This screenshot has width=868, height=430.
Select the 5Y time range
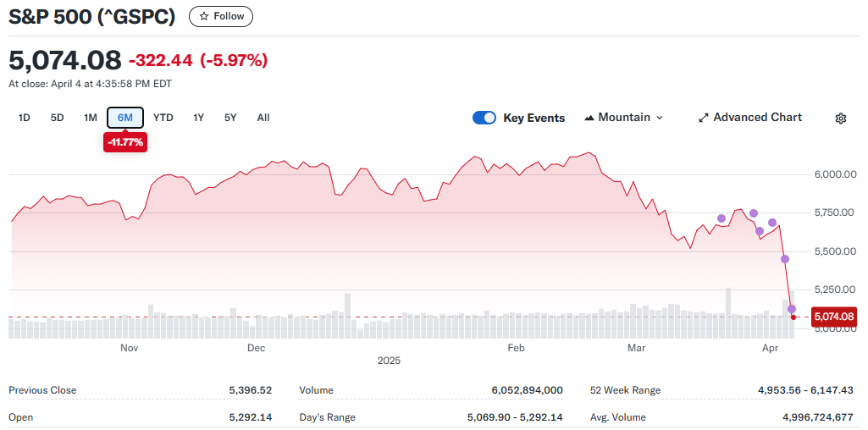[x=230, y=118]
